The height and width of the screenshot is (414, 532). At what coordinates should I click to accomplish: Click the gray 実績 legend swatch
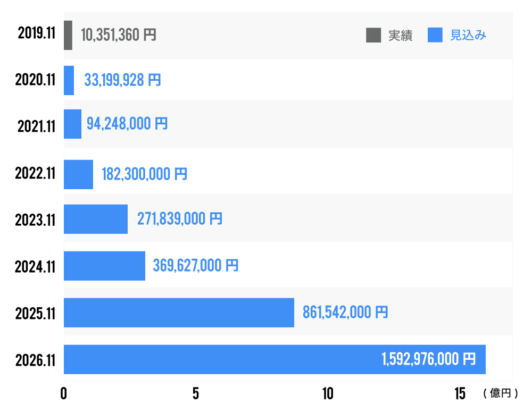tap(373, 35)
